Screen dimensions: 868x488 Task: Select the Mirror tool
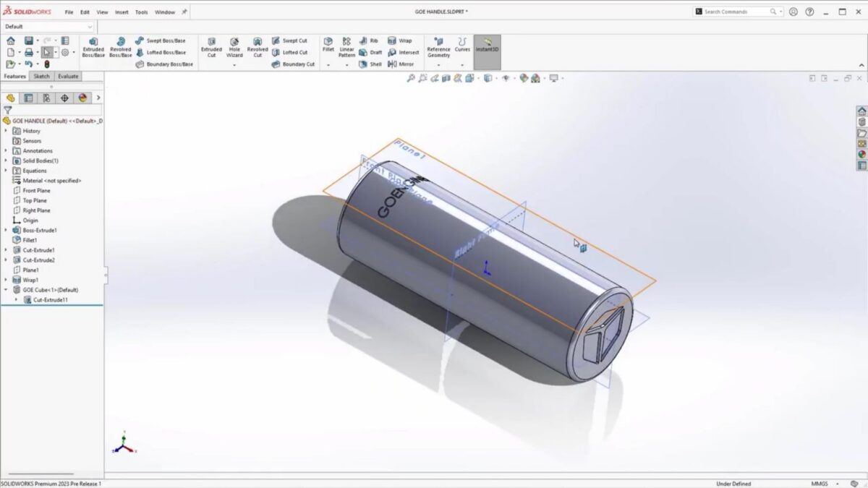401,64
